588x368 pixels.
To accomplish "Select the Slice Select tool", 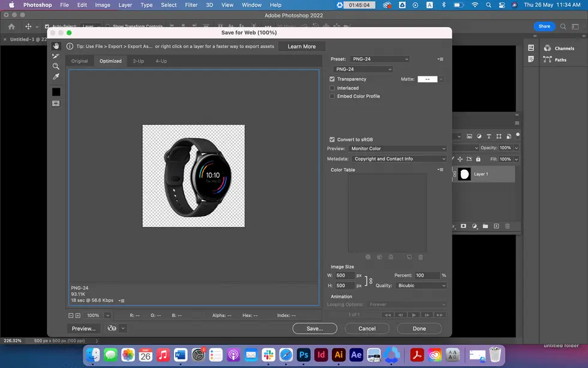I will coord(56,56).
